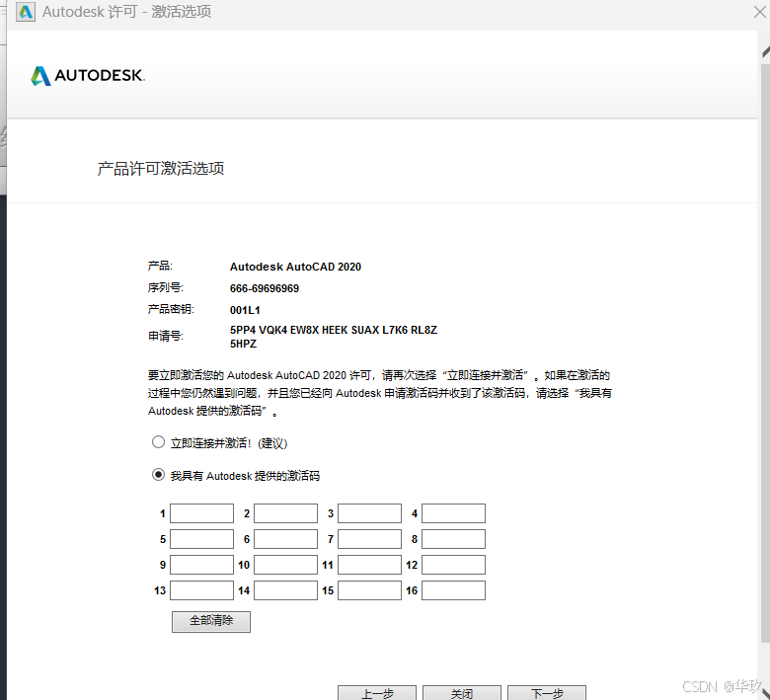Screen dimensions: 770x700
Task: Click activation code field 5
Action: click(201, 539)
